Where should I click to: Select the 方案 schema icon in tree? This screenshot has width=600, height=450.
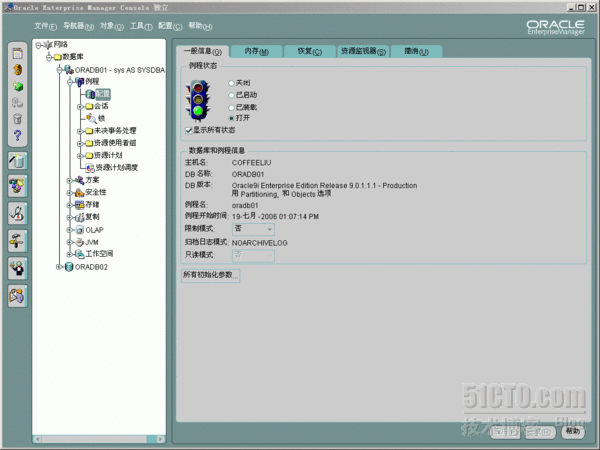coord(80,180)
